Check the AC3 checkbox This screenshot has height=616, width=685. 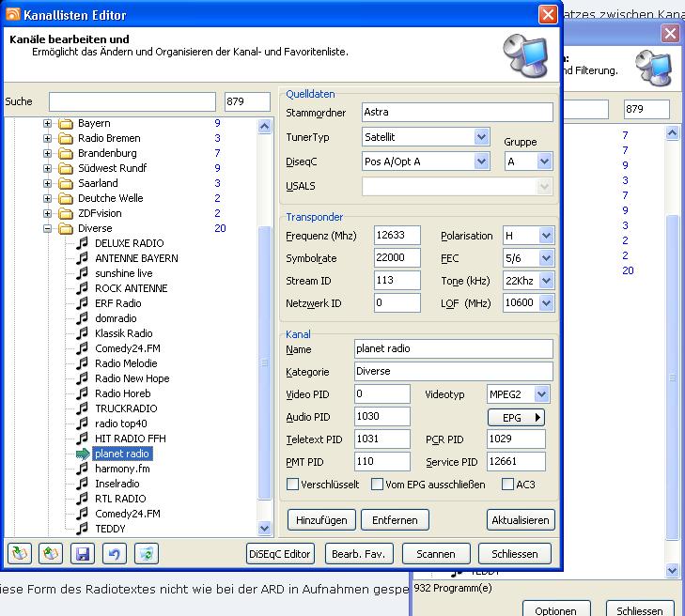click(x=508, y=485)
